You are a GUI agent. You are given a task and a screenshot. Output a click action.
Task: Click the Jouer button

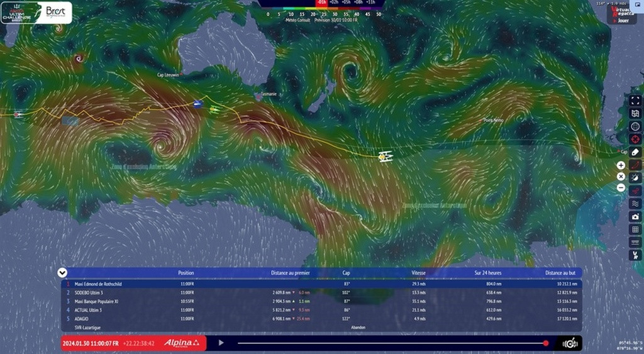623,20
